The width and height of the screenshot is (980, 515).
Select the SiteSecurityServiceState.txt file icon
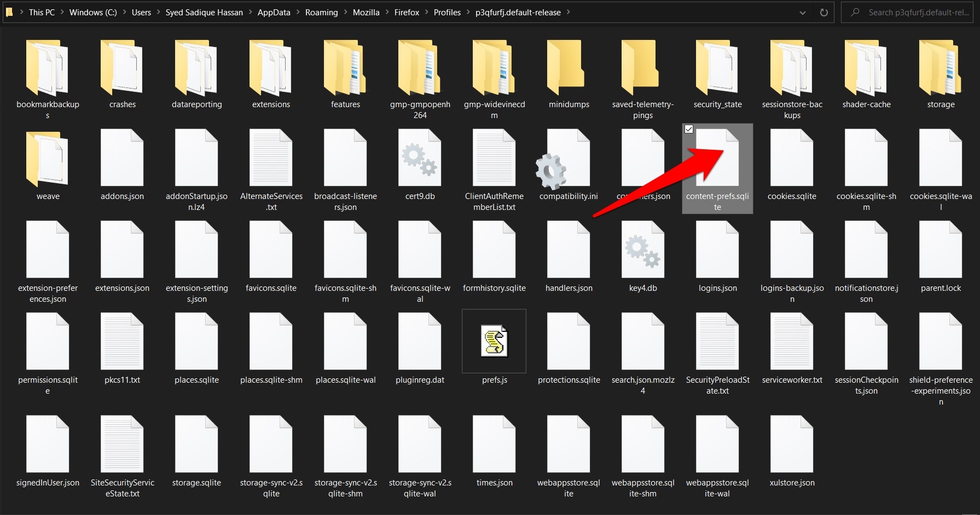click(x=122, y=444)
